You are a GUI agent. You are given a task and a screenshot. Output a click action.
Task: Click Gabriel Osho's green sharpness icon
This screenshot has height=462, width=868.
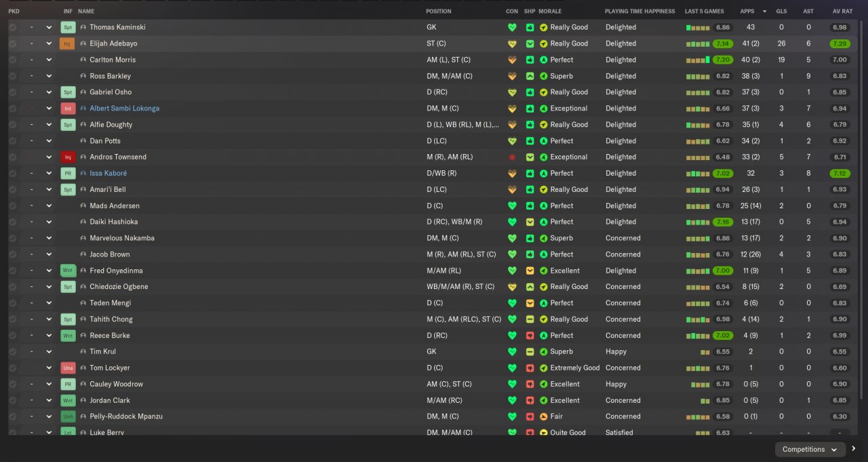coord(530,92)
